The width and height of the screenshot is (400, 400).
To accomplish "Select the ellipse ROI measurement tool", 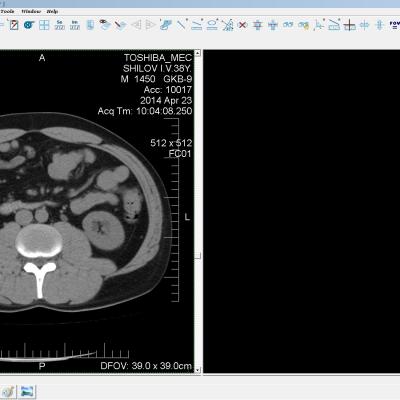I will coord(212,25).
